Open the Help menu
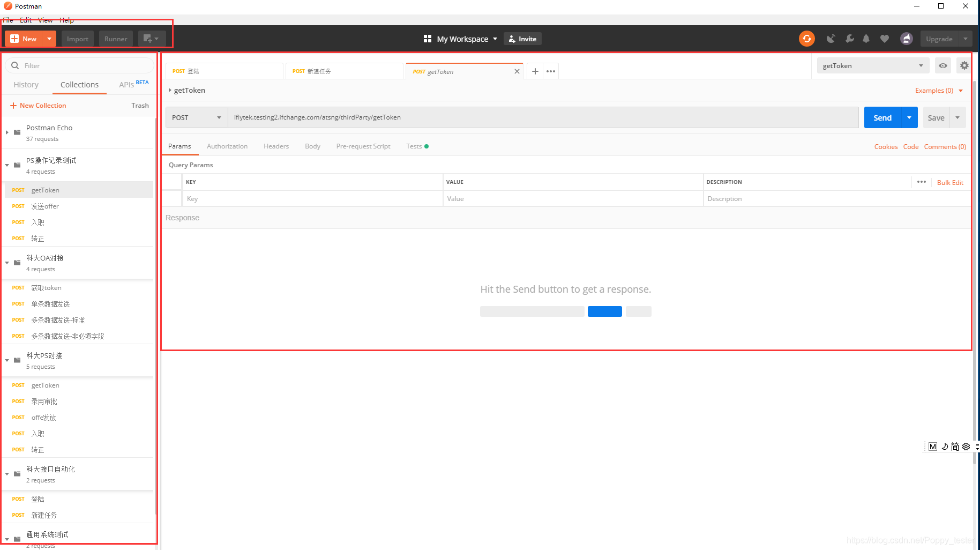Image resolution: width=980 pixels, height=550 pixels. [x=67, y=20]
